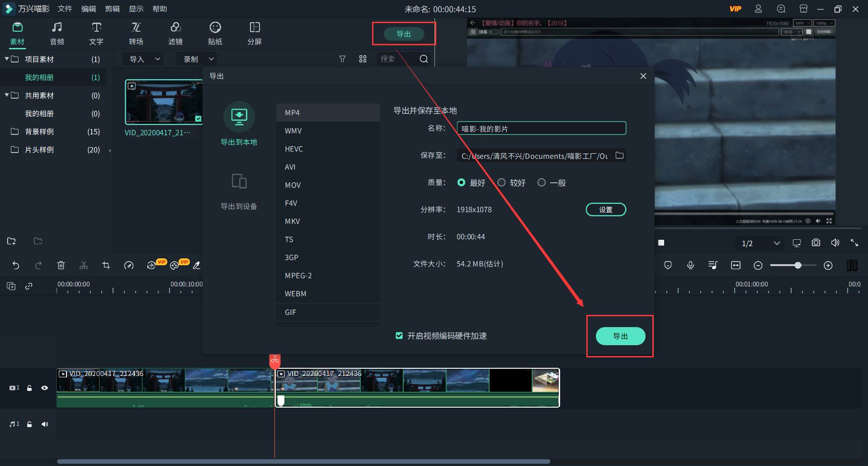Click the fullscreen preview icon

(x=854, y=243)
